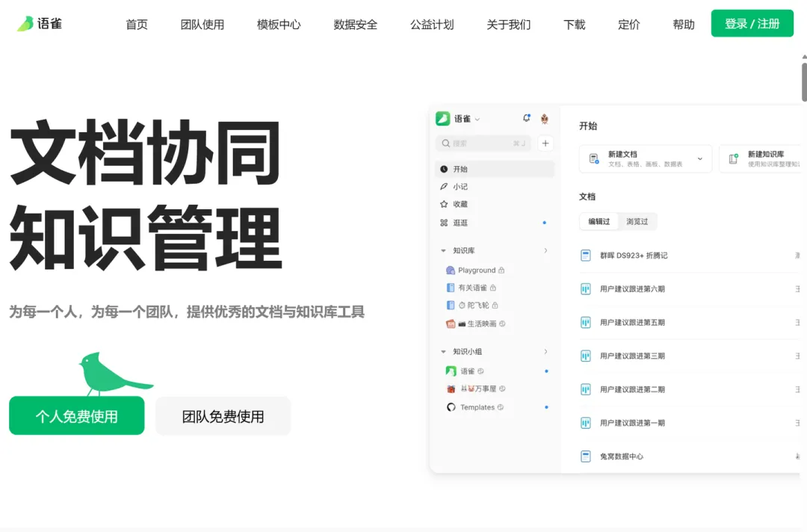Open 公益计划 in top navigation

pos(433,24)
